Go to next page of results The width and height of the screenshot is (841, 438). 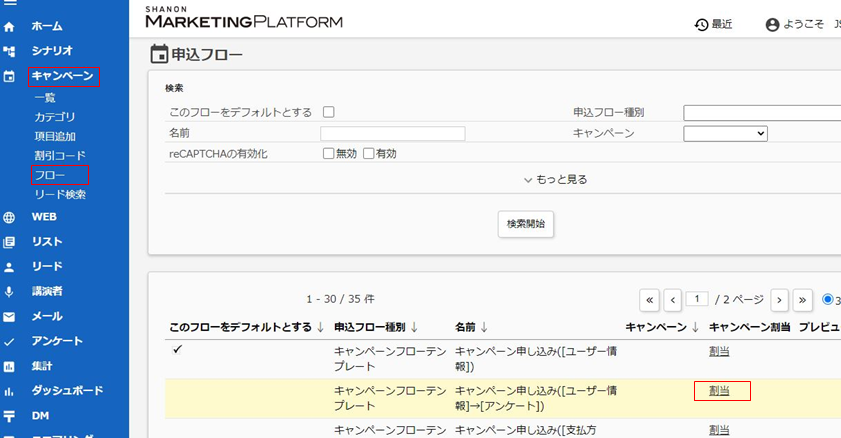pyautogui.click(x=780, y=299)
